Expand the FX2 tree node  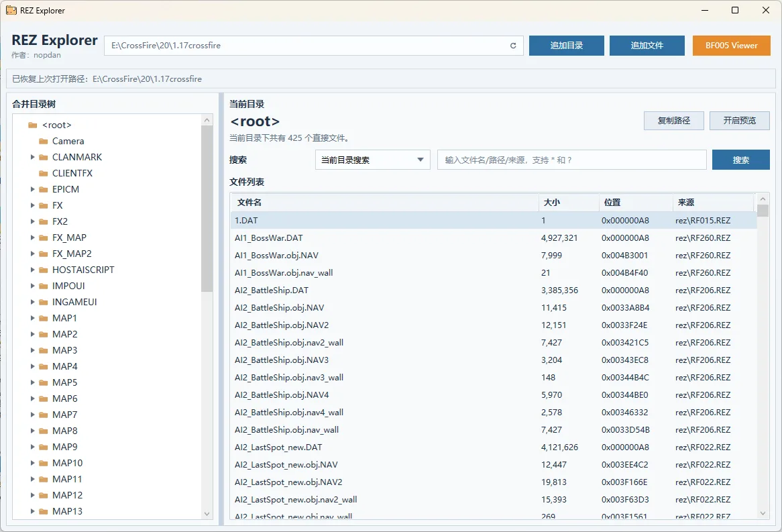click(x=32, y=221)
